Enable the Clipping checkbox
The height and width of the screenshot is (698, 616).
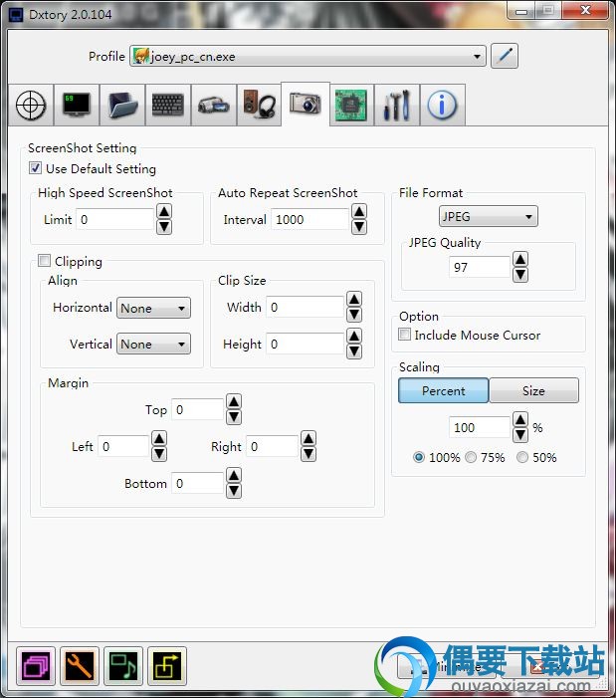[x=44, y=261]
